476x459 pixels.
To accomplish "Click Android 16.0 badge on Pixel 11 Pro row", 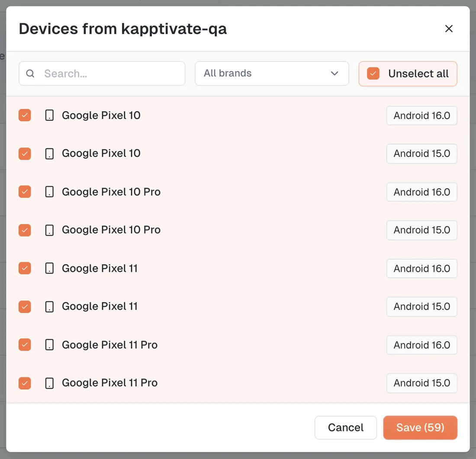I will coord(421,345).
